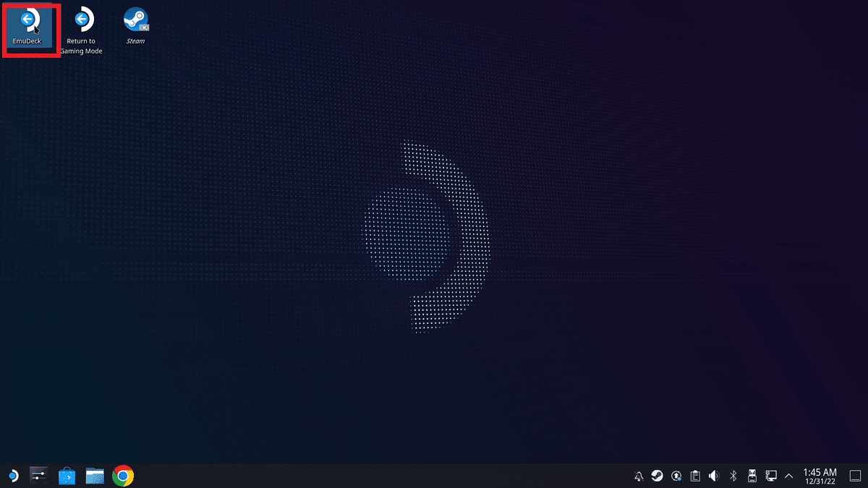
Task: Open the clock showing 1:45 AM
Action: [x=820, y=476]
